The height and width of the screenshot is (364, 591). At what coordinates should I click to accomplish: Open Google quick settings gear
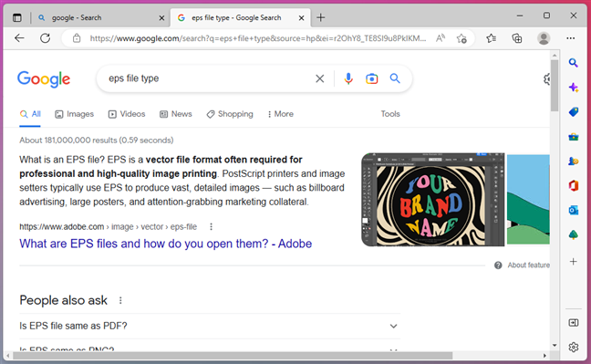click(547, 79)
